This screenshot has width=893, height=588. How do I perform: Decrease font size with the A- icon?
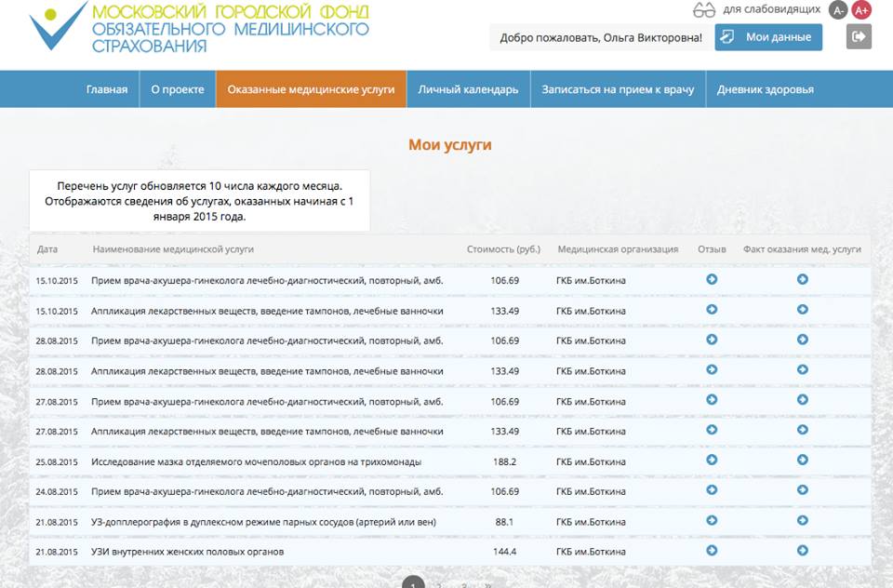(838, 10)
